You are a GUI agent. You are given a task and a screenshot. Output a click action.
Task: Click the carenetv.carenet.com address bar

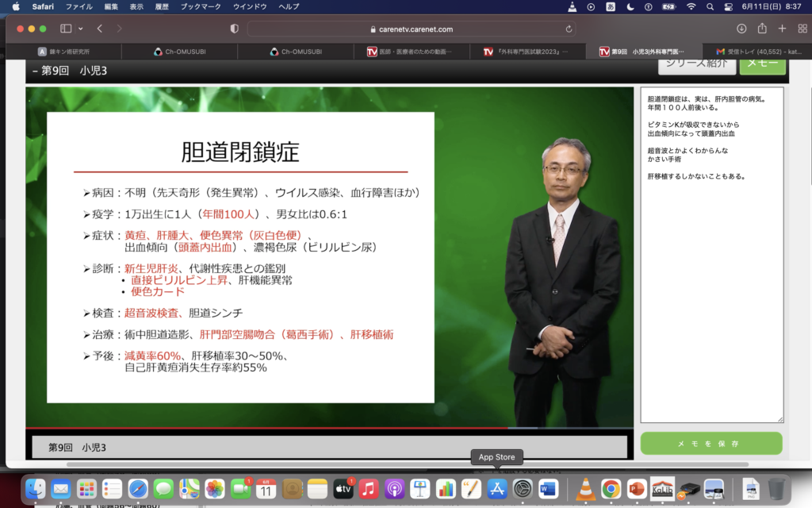click(411, 29)
